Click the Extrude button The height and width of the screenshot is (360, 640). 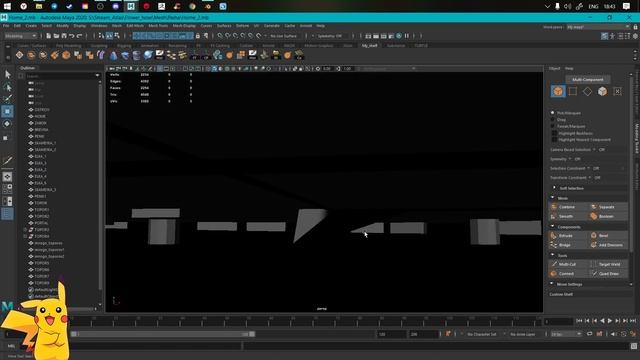click(x=568, y=236)
